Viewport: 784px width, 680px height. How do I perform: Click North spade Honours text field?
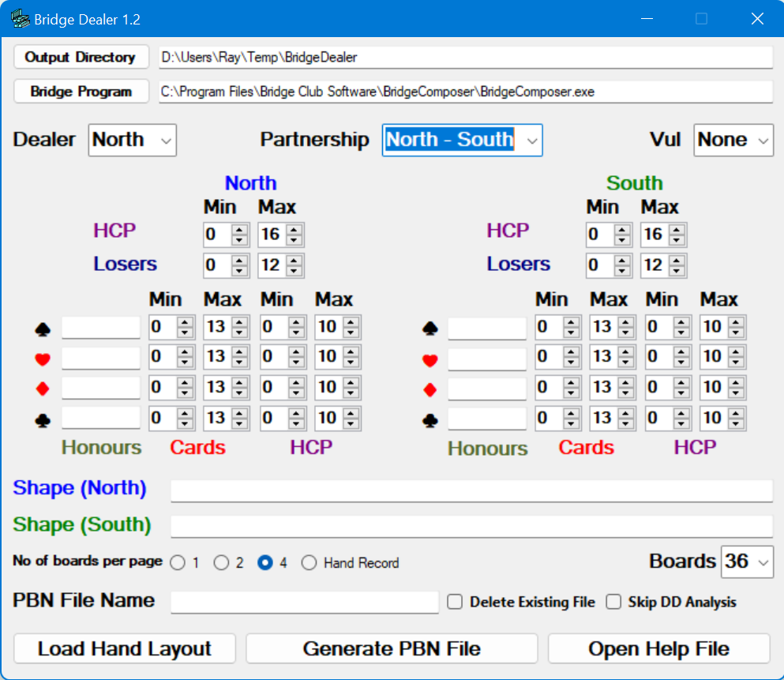[100, 327]
